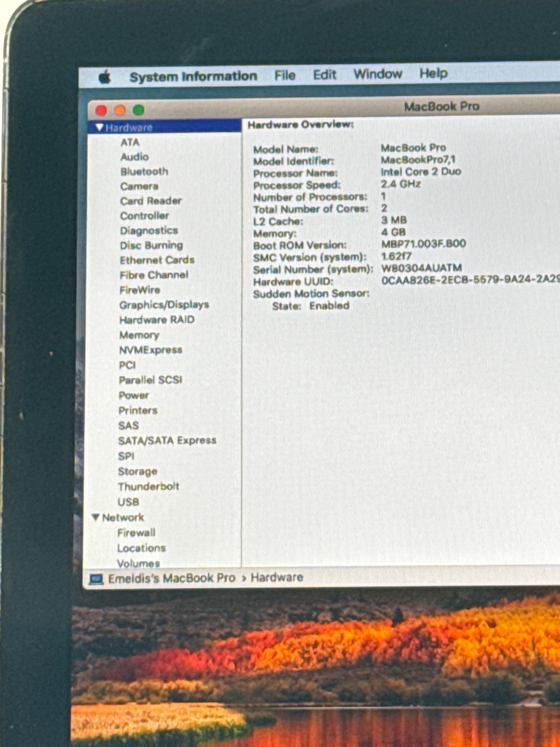The height and width of the screenshot is (747, 560).
Task: Open the System Information app menu
Action: [193, 76]
